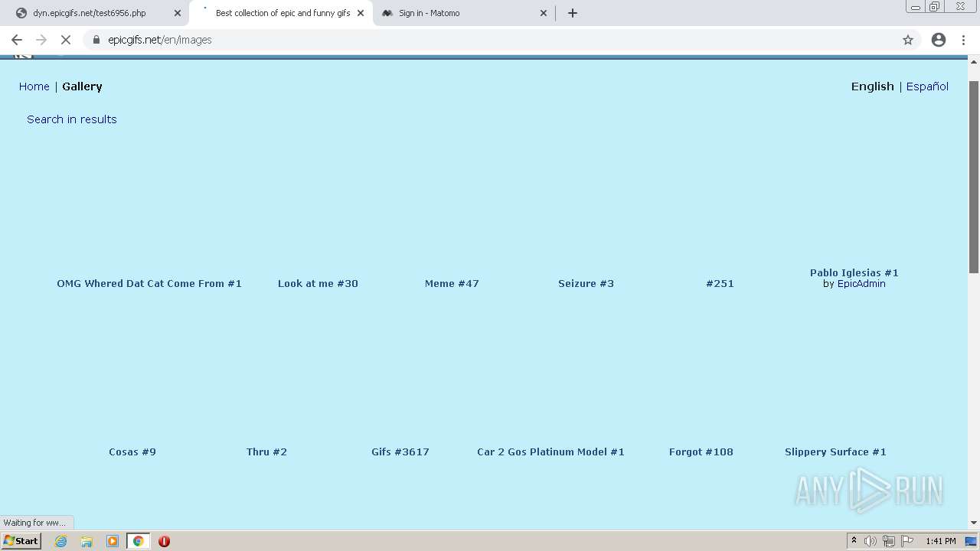Open the Gallery navigation link
Screen dimensions: 980x551
(x=82, y=86)
